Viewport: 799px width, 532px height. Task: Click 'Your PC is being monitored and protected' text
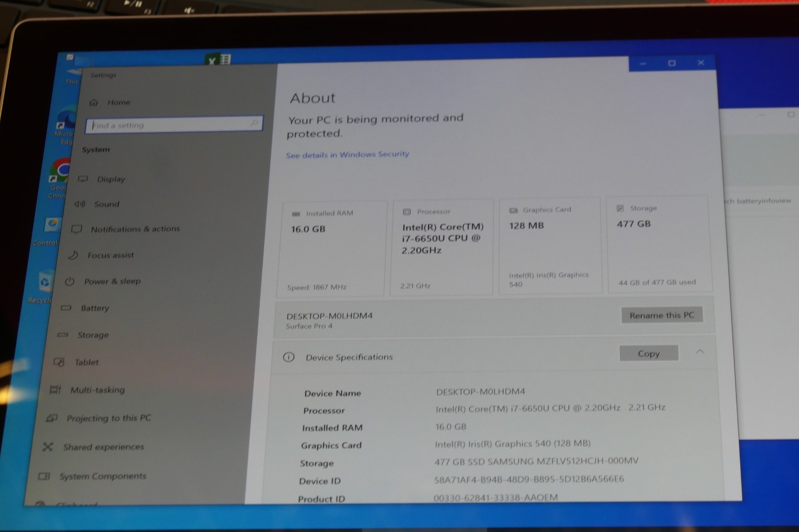[x=376, y=126]
